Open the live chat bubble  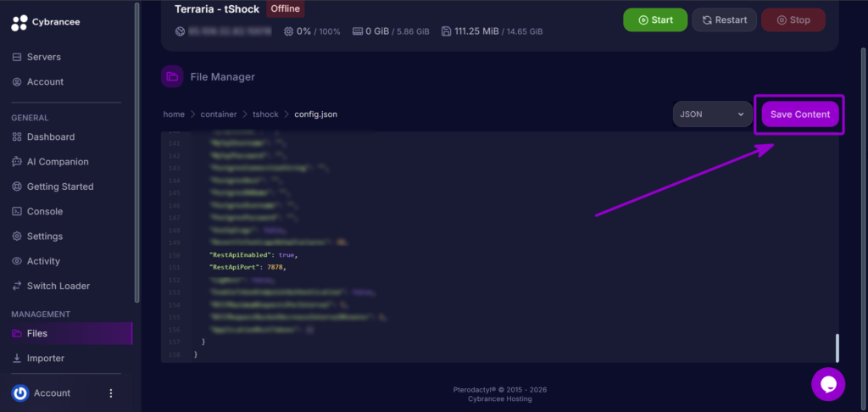828,384
